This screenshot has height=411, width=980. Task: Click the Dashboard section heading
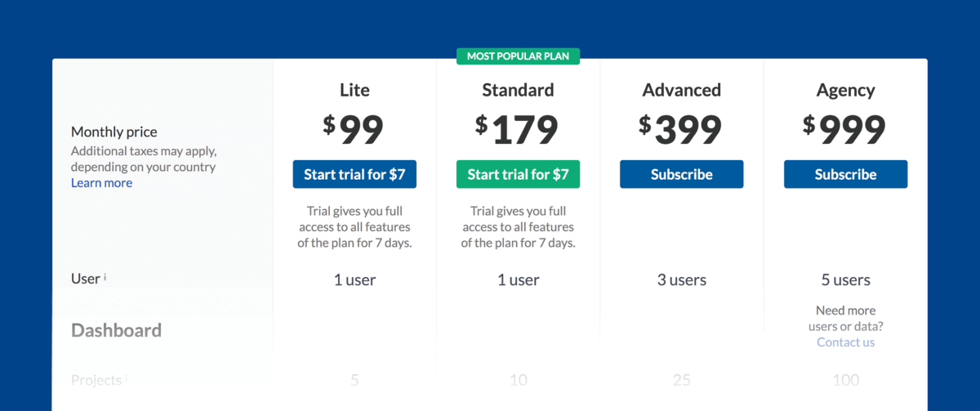pyautogui.click(x=116, y=330)
